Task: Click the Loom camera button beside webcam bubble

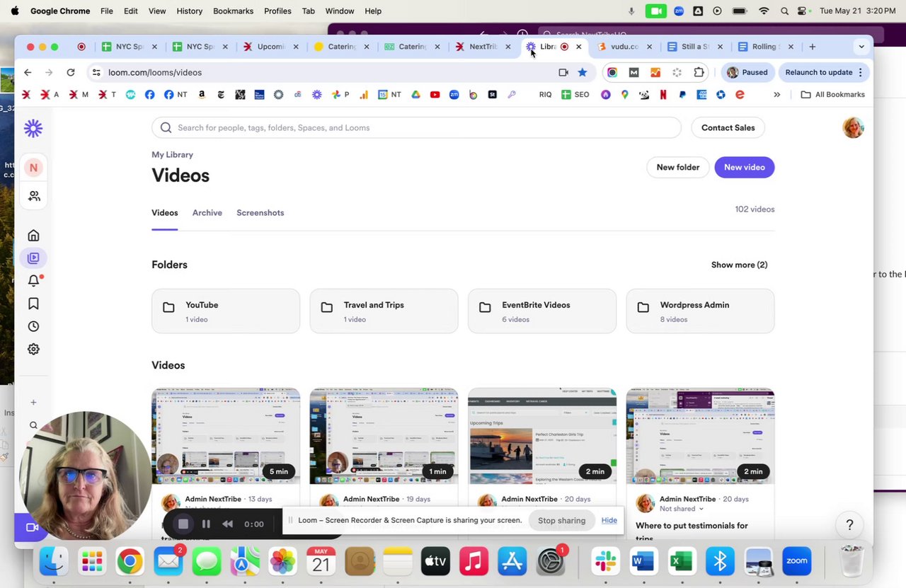Action: [30, 527]
